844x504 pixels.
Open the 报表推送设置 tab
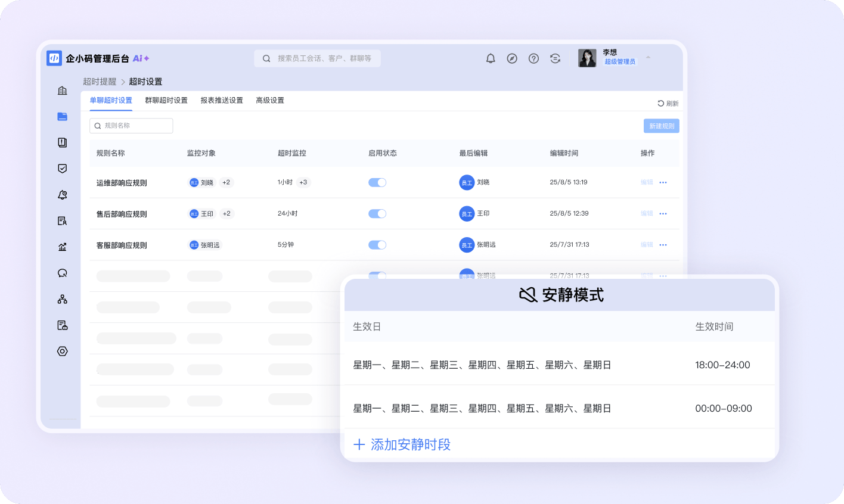pos(222,100)
